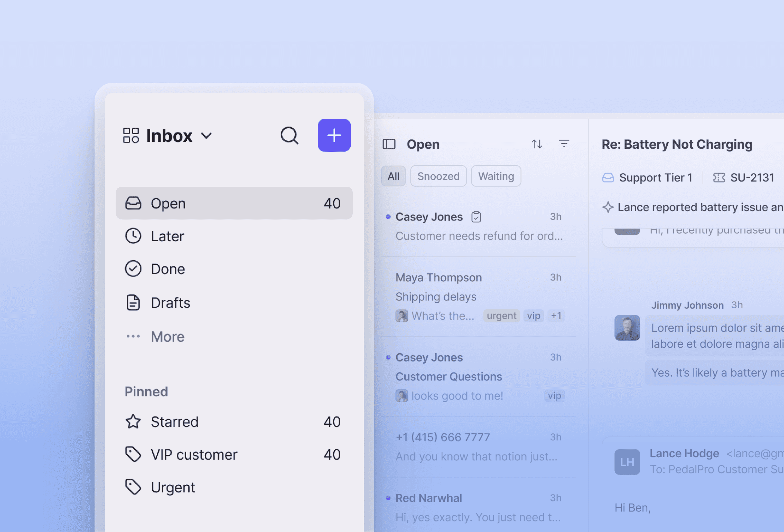Open the Starred pinned view

click(x=174, y=422)
